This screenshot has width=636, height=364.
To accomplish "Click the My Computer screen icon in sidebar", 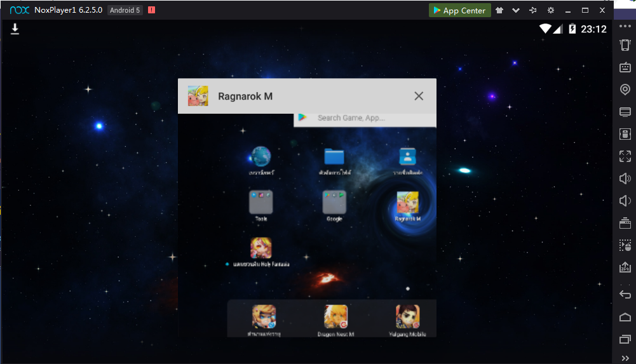I will click(x=625, y=112).
